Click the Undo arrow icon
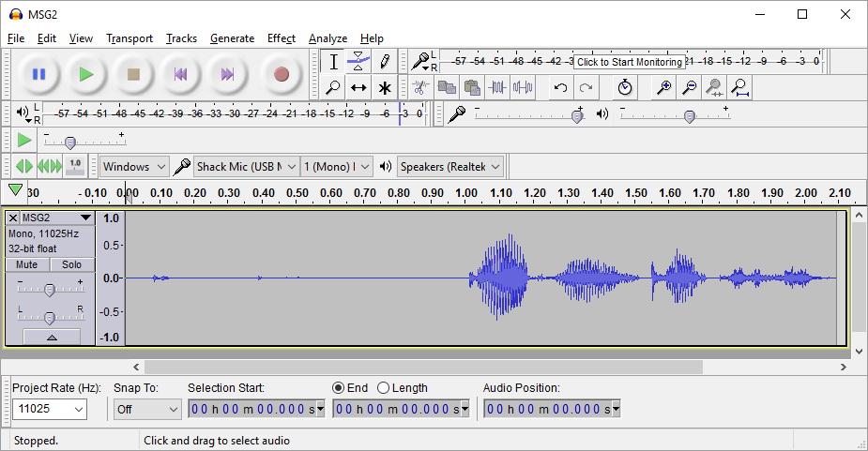This screenshot has height=451, width=868. [x=560, y=87]
